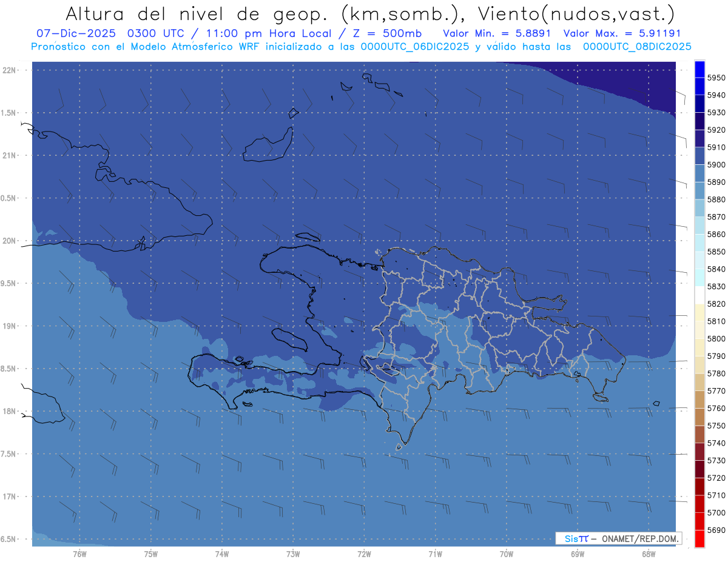Click the legend value '5720'
Viewport: 728px width, 562px height.
[716, 478]
